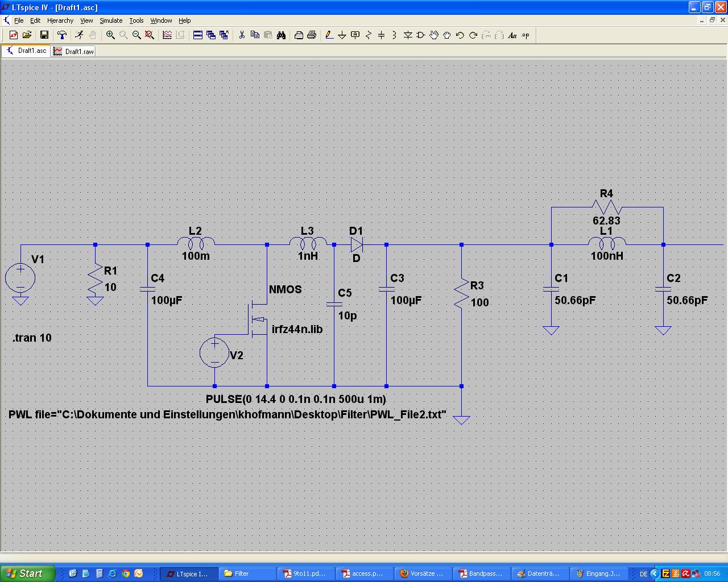728x582 pixels.
Task: Click the Zoom In magnifier icon
Action: pos(110,35)
